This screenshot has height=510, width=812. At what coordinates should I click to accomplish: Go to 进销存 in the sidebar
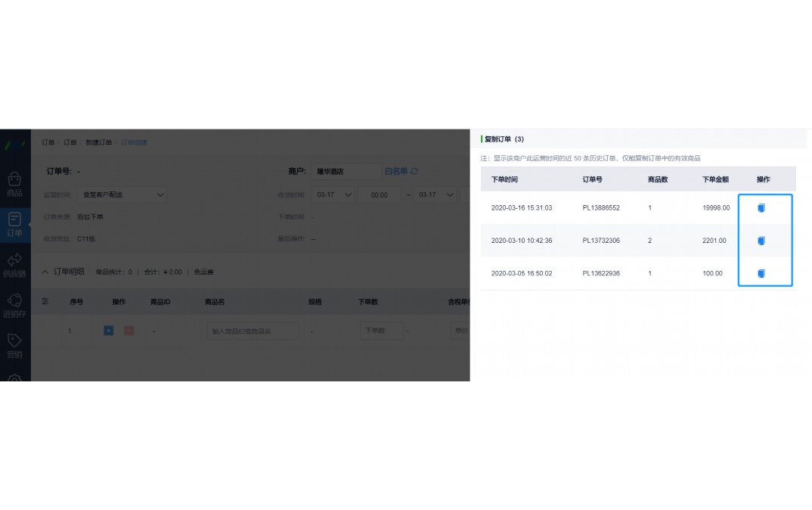(x=14, y=305)
